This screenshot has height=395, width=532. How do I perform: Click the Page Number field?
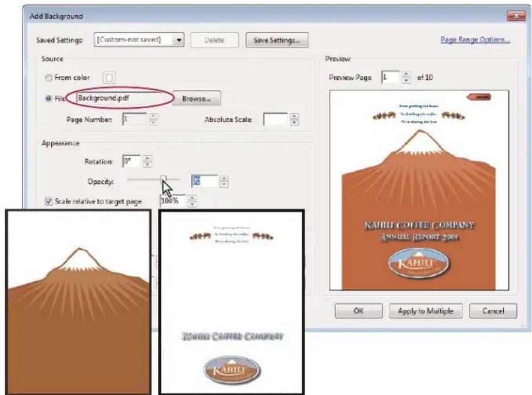pyautogui.click(x=134, y=119)
